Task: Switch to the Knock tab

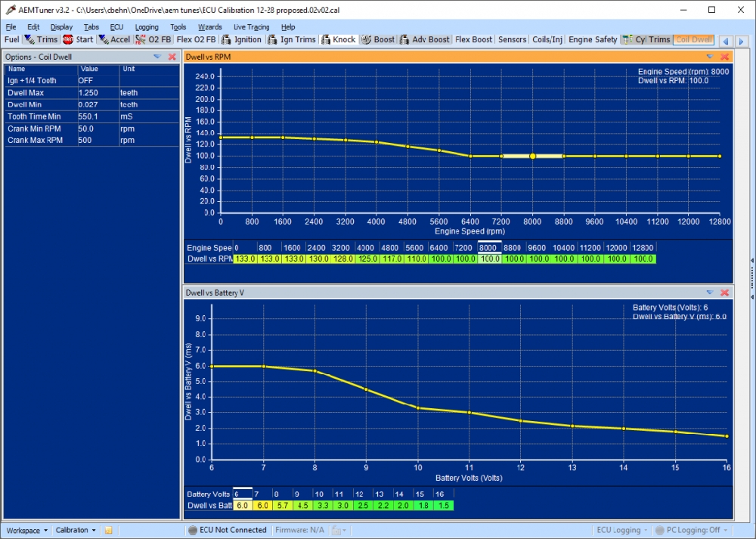Action: coord(339,39)
